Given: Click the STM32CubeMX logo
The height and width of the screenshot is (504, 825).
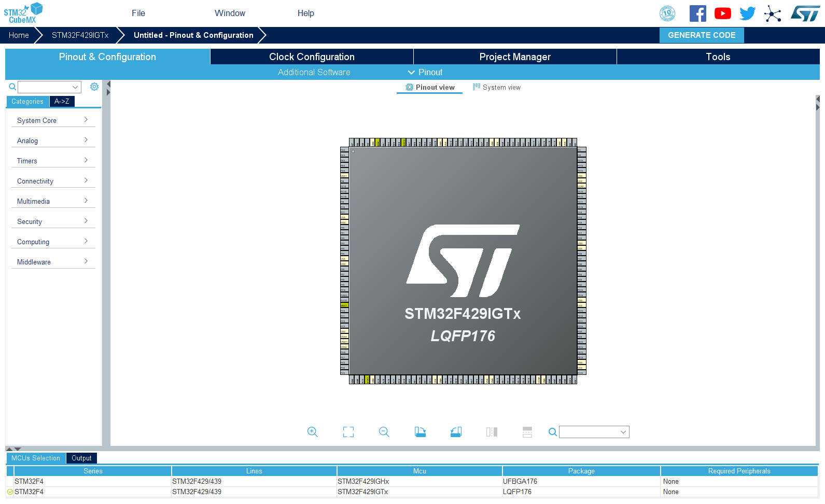Looking at the screenshot, I should pos(23,13).
